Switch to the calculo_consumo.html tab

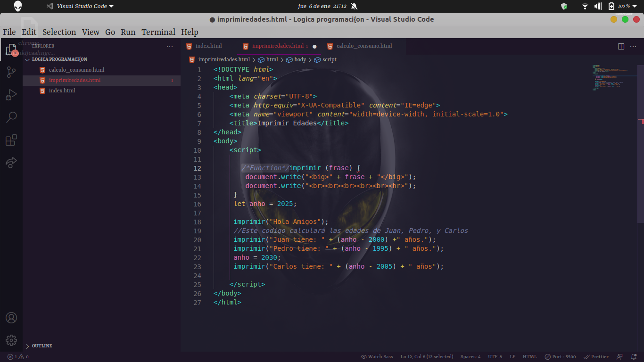364,46
